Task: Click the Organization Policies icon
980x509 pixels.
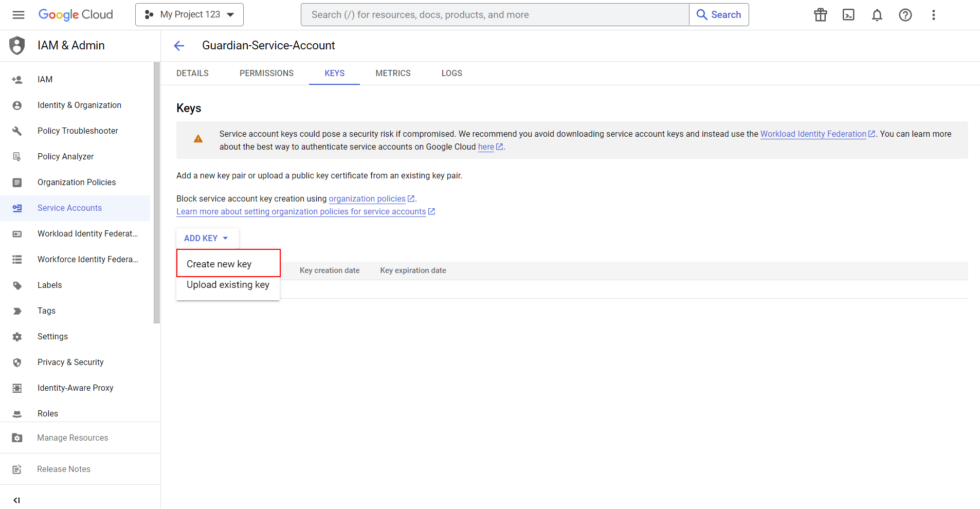Action: coord(17,183)
